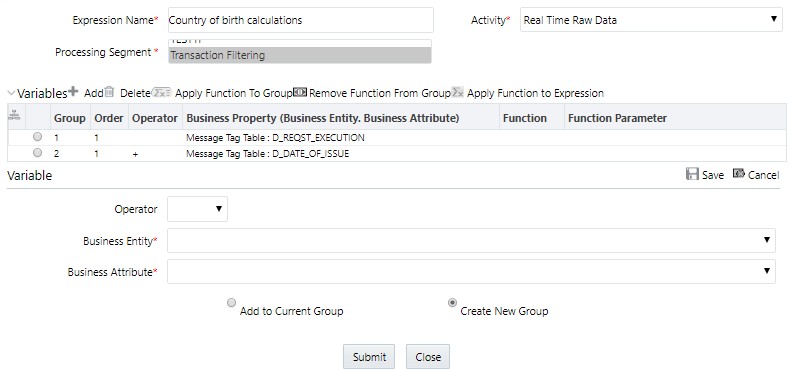
Task: Click the Save label
Action: [x=713, y=175]
